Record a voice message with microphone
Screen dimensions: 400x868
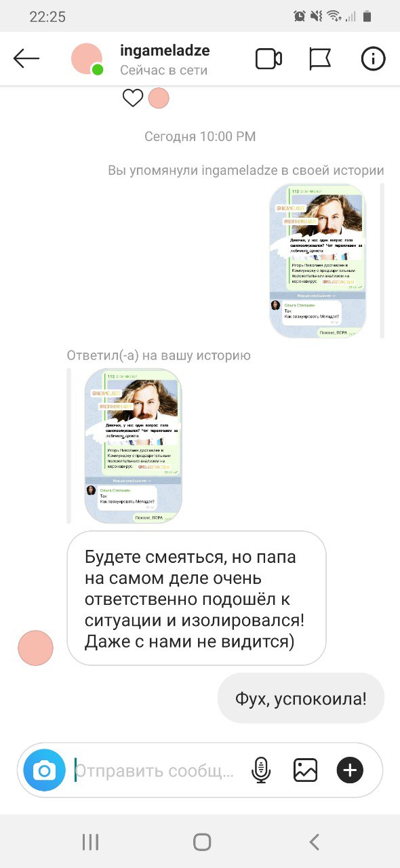261,770
